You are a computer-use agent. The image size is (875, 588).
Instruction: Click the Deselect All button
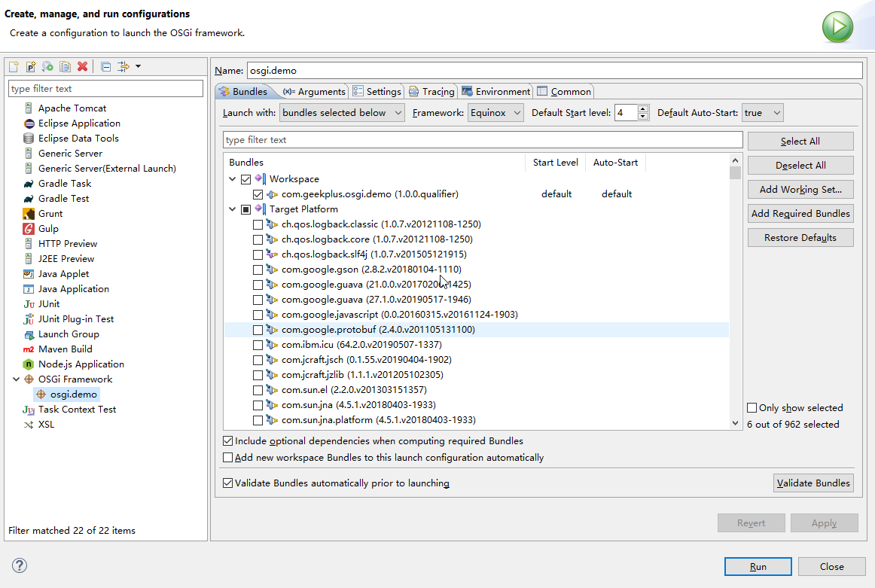click(x=800, y=165)
